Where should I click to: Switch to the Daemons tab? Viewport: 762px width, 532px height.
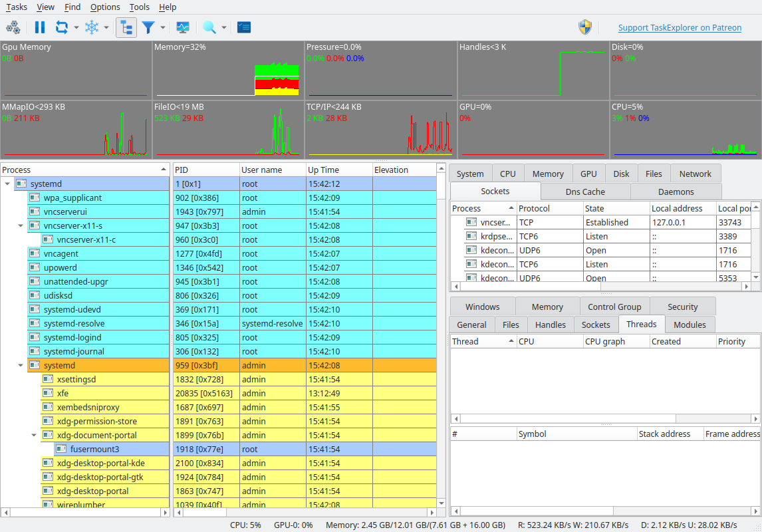point(676,192)
